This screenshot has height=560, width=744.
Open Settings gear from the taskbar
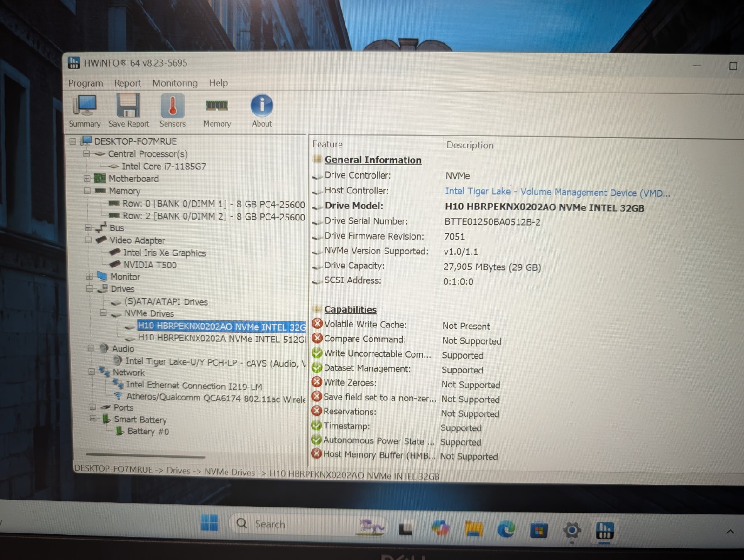coord(572,530)
